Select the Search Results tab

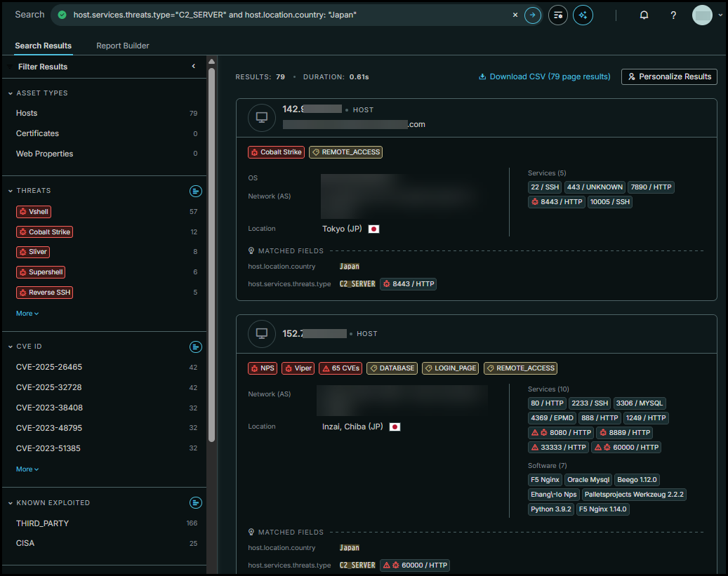[44, 46]
